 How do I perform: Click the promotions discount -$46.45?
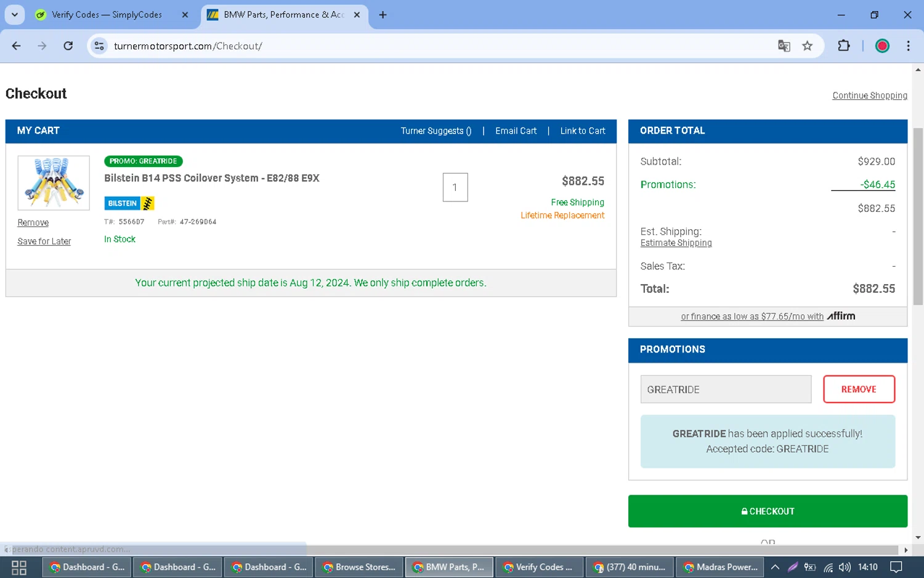click(877, 185)
